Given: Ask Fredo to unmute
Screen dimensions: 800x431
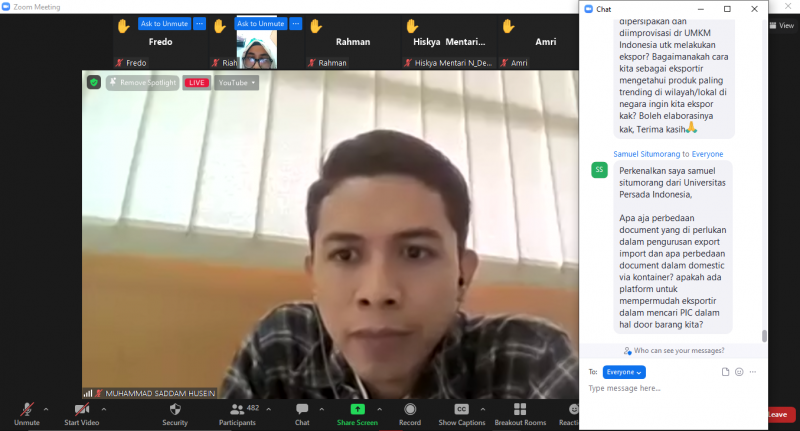Looking at the screenshot, I should click(x=164, y=23).
